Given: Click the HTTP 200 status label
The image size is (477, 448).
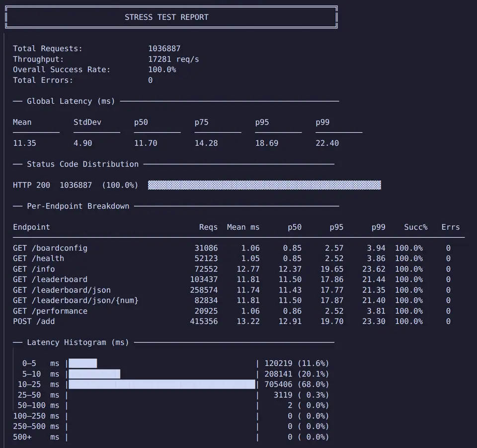Looking at the screenshot, I should pos(31,185).
